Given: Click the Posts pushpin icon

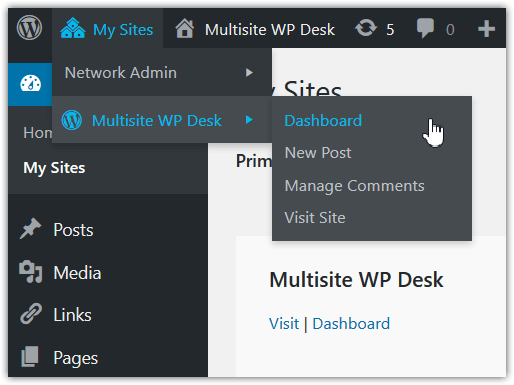Looking at the screenshot, I should click(x=30, y=229).
